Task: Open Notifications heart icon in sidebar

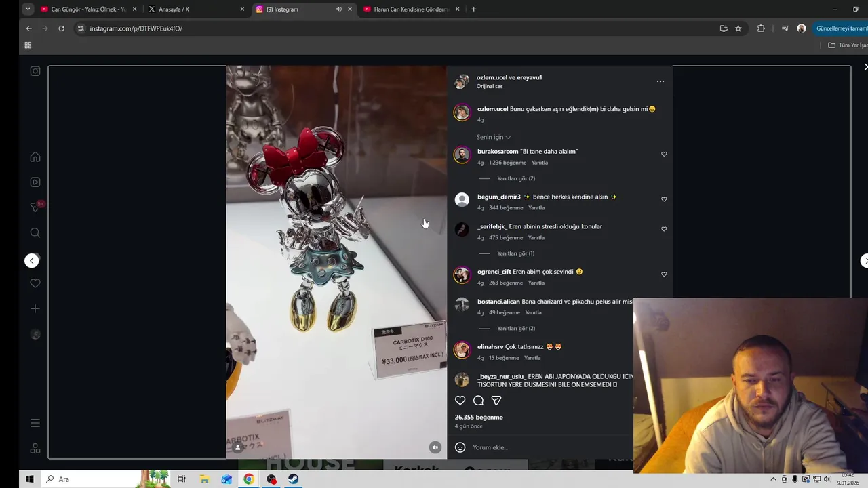Action: pos(35,283)
